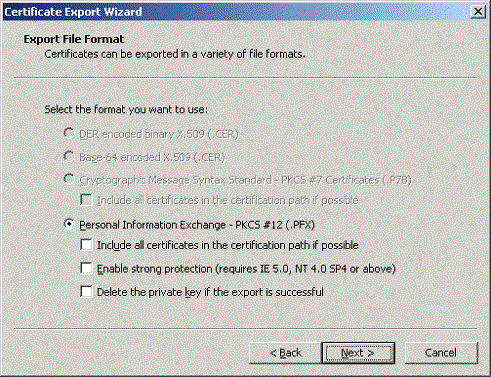The height and width of the screenshot is (377, 491).
Task: Click the 'Personal Information Exchange' label text
Action: 197,225
